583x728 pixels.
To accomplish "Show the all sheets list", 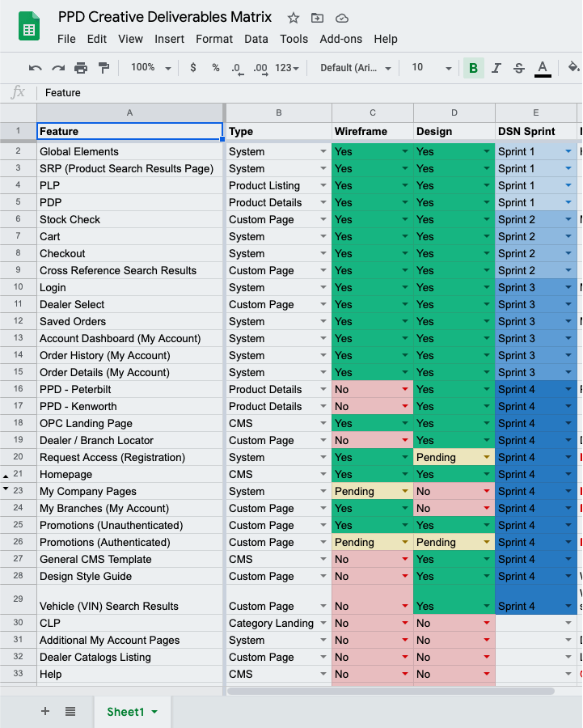I will [70, 711].
